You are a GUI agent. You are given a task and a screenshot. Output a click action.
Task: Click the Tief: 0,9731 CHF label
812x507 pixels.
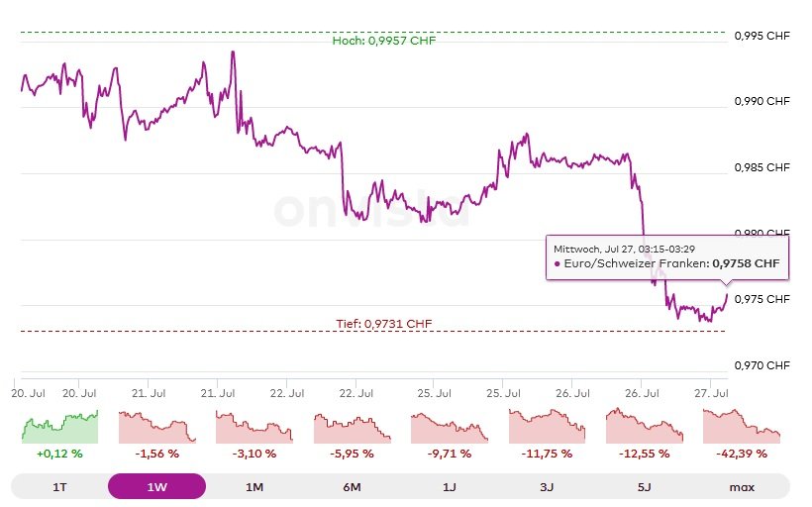[383, 323]
